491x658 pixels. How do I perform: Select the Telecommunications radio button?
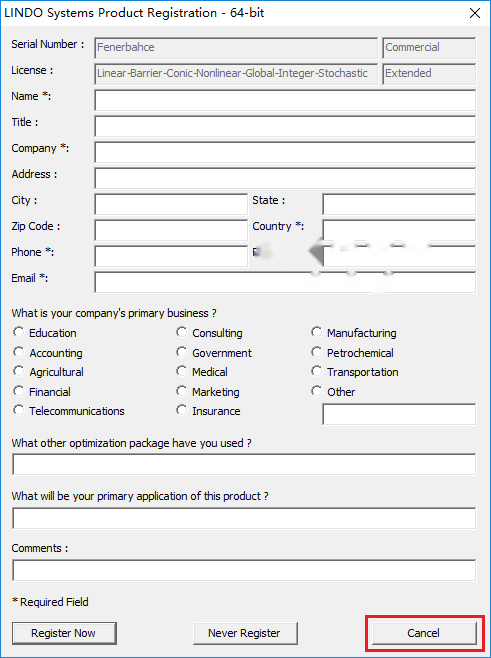(x=18, y=410)
